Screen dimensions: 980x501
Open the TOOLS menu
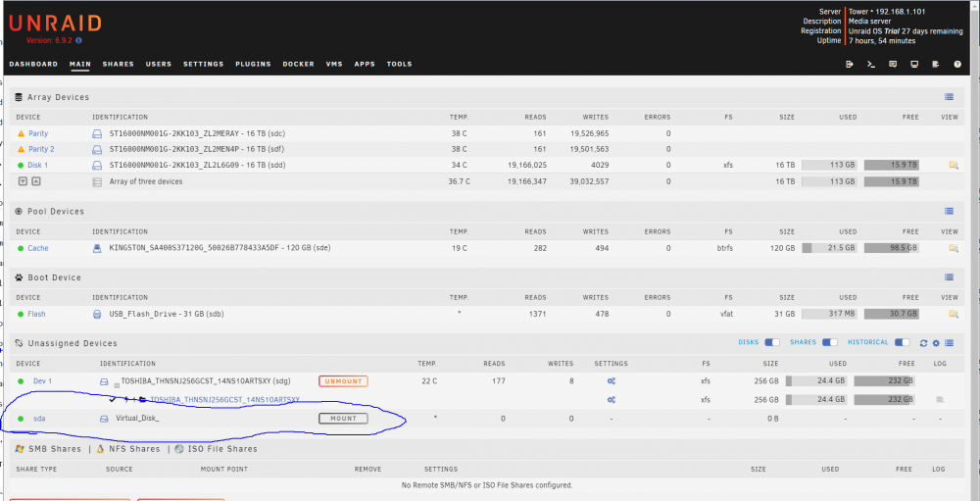[x=400, y=64]
